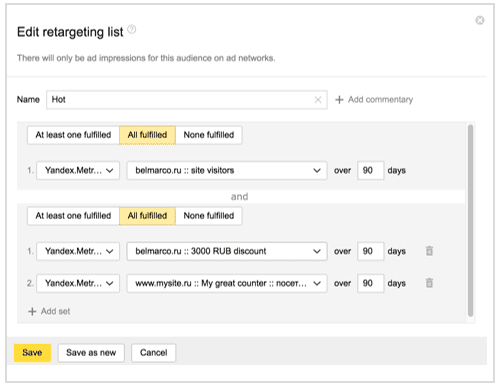Open the www.mysite.ru counter dropdown
Image resolution: width=500 pixels, height=392 pixels.
coord(227,283)
